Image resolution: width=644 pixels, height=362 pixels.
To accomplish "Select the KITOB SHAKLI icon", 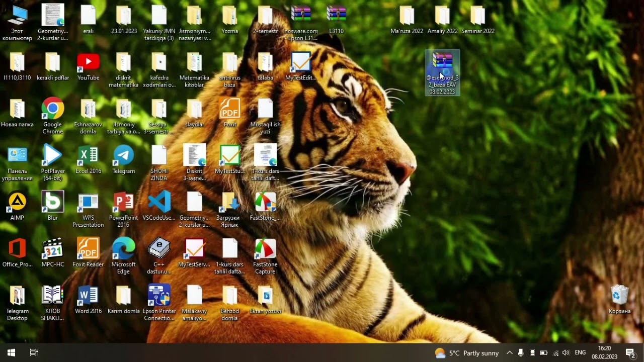I will [52, 304].
